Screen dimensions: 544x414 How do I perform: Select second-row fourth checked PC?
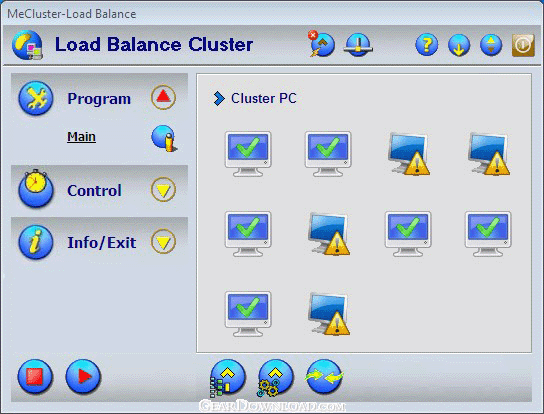click(x=488, y=234)
